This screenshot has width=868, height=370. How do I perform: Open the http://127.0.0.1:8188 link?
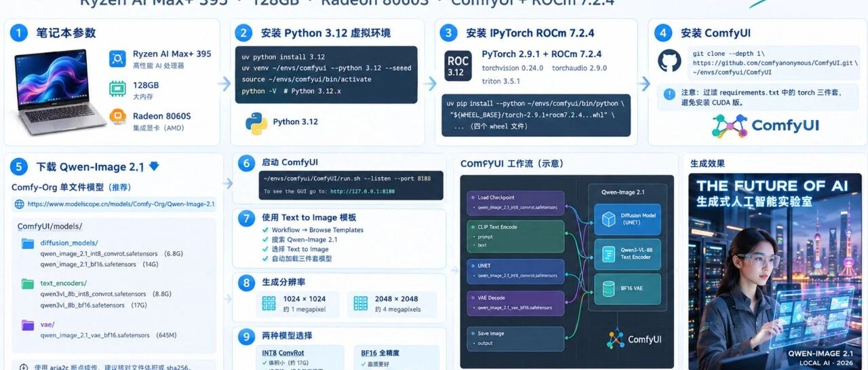(361, 192)
